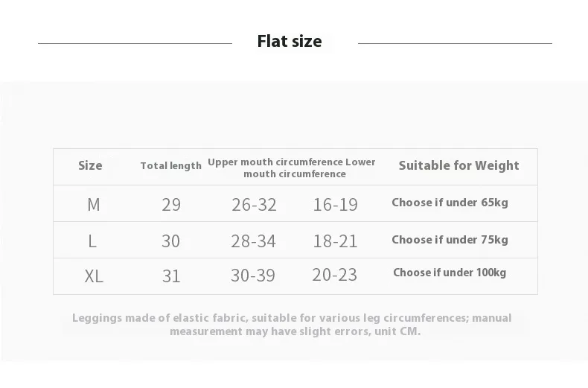This screenshot has height=388, width=588.
Task: Select the "Size" column header
Action: tap(90, 165)
